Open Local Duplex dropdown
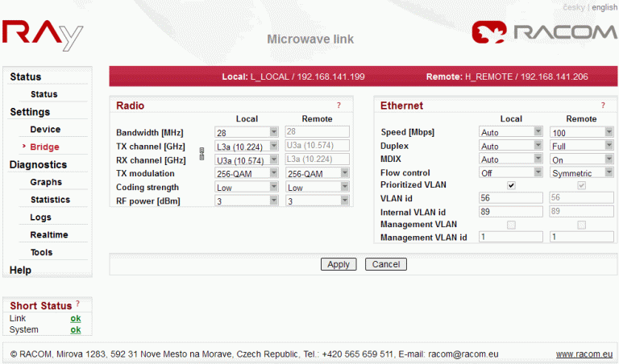 tap(511, 146)
